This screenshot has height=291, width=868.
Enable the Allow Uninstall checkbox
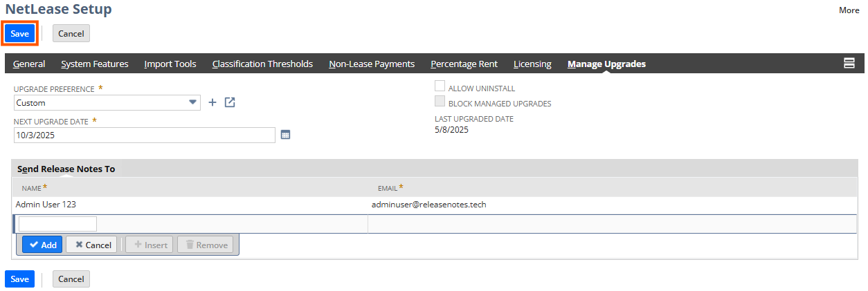click(x=440, y=87)
